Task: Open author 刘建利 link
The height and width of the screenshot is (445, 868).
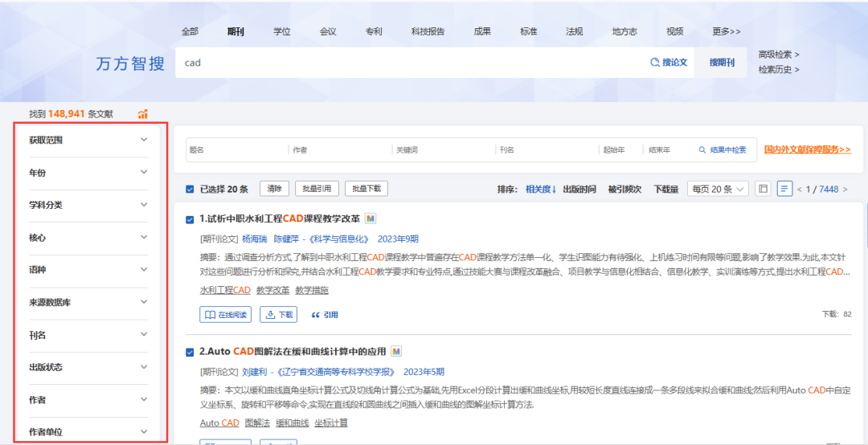Action: 255,371
